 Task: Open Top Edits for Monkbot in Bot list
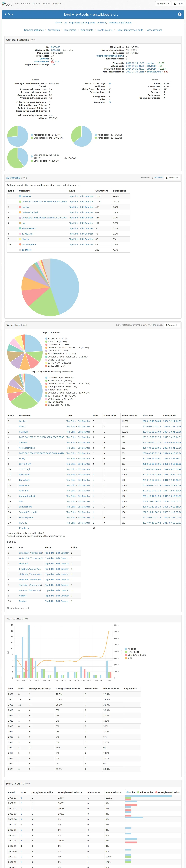pyautogui.click(x=50, y=564)
